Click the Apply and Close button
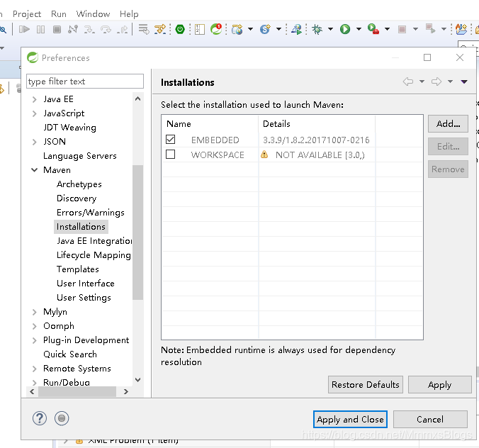Image resolution: width=479 pixels, height=448 pixels. (350, 419)
